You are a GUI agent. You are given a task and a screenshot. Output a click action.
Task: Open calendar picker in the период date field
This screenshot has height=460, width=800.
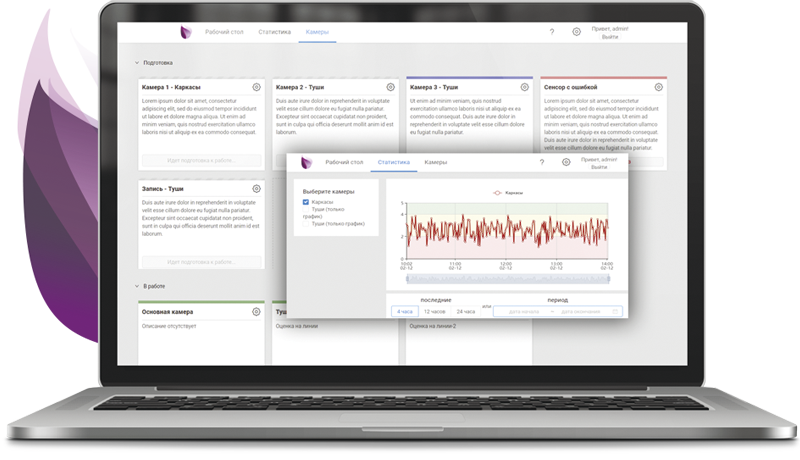(x=616, y=312)
